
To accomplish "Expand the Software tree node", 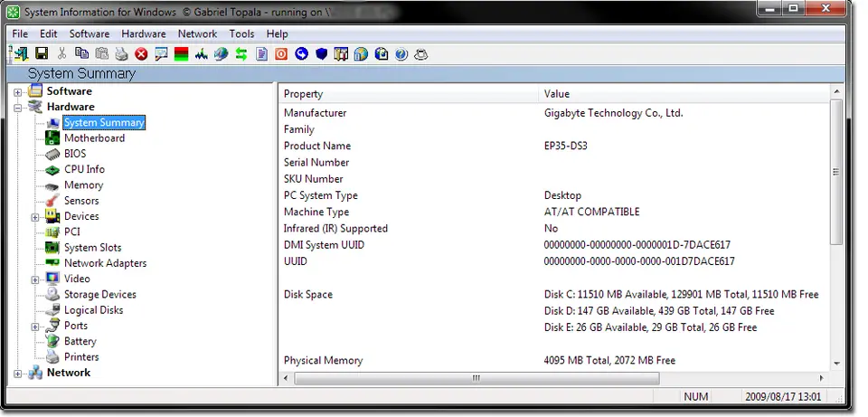I will 18,91.
